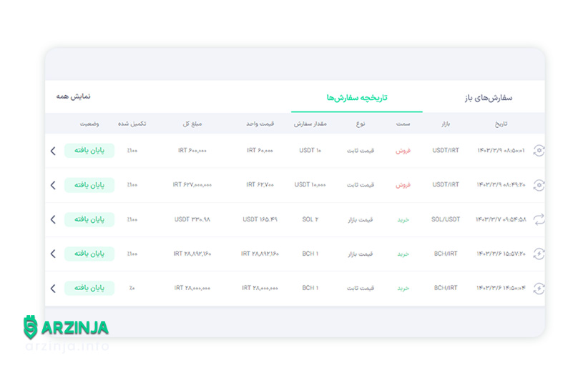The image size is (588, 373).
Task: Click the تکمیل شده column header
Action: point(132,124)
